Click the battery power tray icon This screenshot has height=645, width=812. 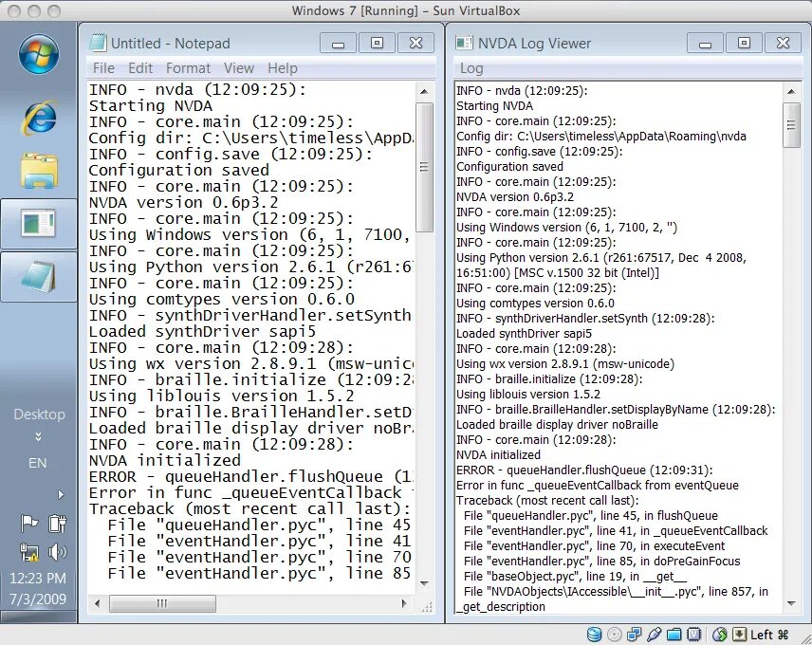pyautogui.click(x=57, y=524)
